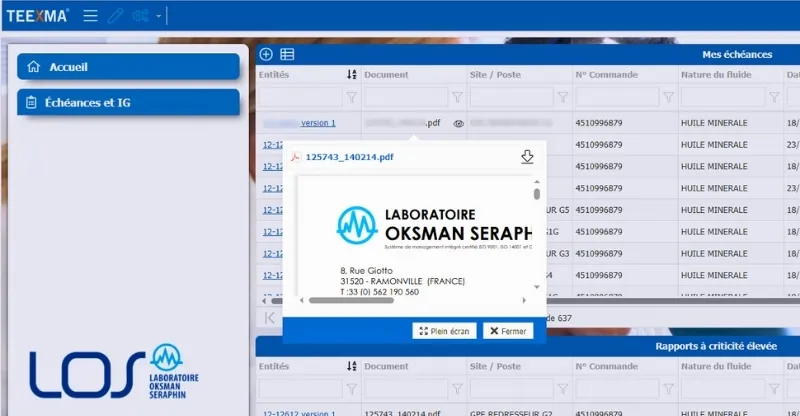Open the version 1 link in first row
Screen dimensions: 800x416
click(x=318, y=123)
